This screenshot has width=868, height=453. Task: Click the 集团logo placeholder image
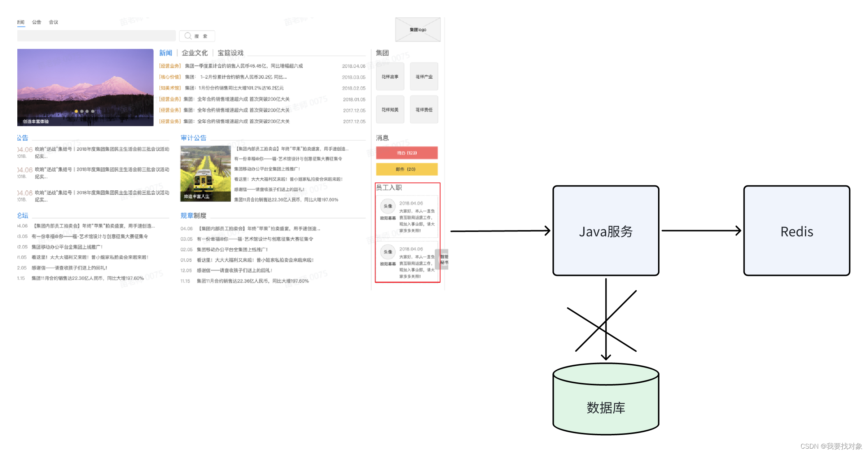click(x=418, y=30)
